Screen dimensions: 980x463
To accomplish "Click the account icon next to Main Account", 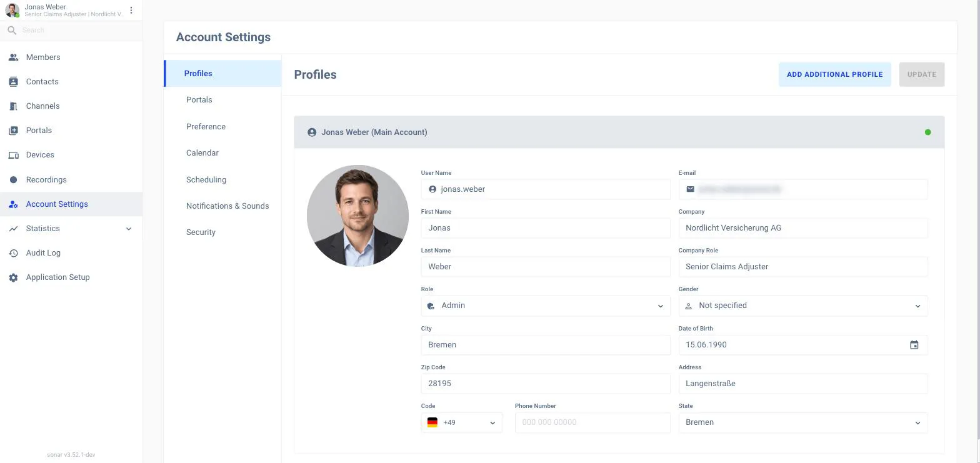I will click(312, 132).
